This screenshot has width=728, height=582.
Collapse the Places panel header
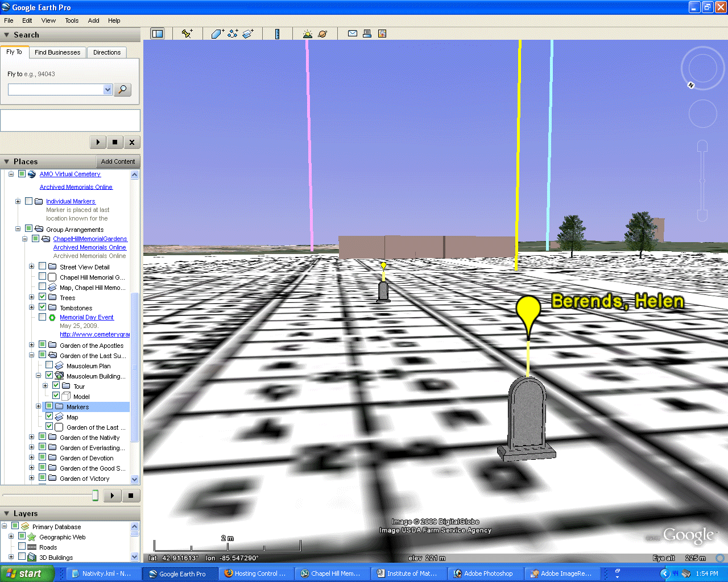click(26, 161)
